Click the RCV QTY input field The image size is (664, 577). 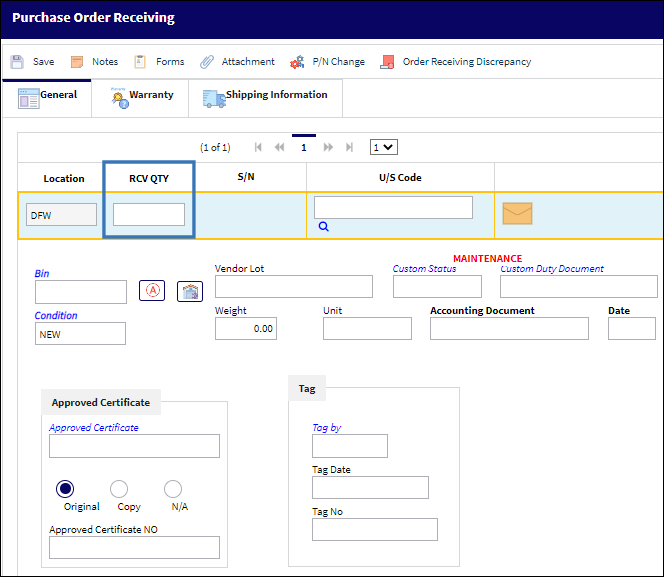149,215
